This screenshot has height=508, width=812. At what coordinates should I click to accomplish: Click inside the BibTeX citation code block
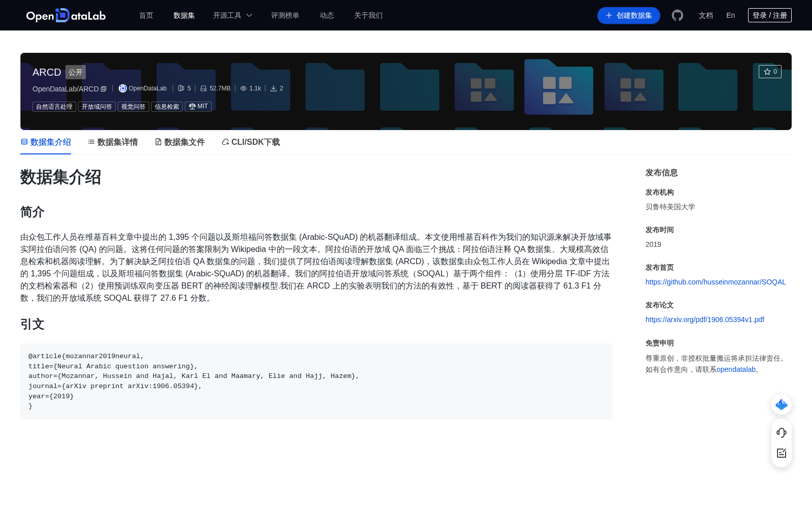(317, 382)
